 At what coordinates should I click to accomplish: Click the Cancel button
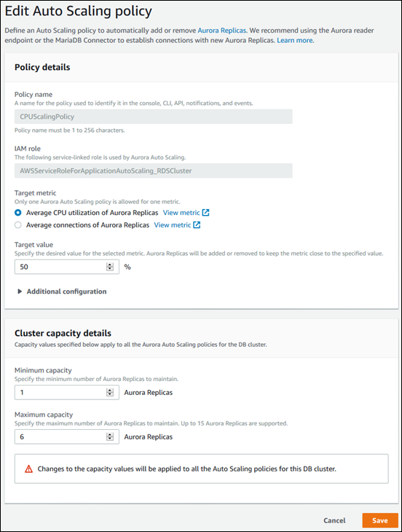click(334, 520)
